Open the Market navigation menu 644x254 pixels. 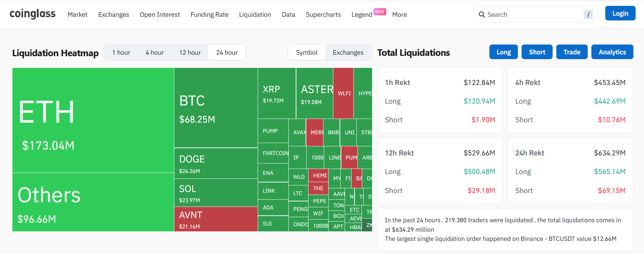click(x=77, y=15)
